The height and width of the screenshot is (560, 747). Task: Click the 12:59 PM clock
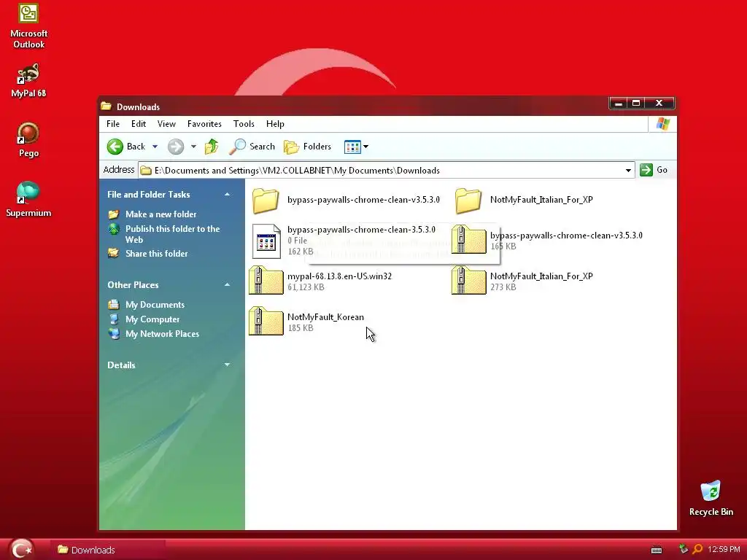[x=724, y=550]
